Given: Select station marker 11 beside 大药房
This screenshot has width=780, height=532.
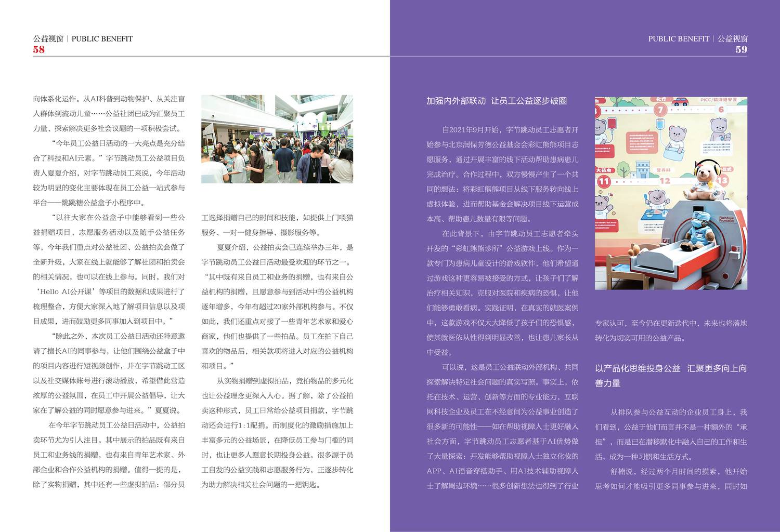Looking at the screenshot, I should point(603,181).
